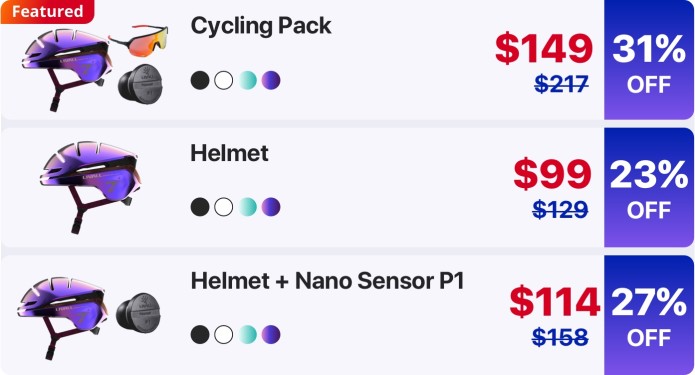Pick white for Helmet + Nano Sensor

pyautogui.click(x=223, y=335)
